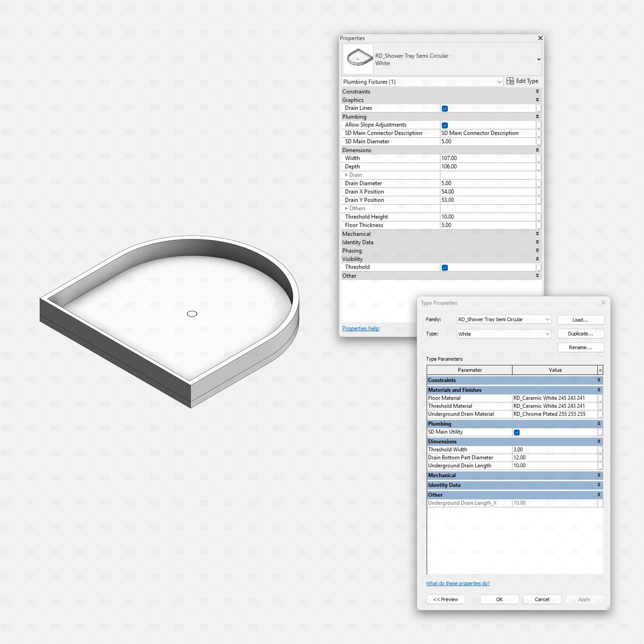Click the Rename... button
644x644 pixels.
[580, 347]
